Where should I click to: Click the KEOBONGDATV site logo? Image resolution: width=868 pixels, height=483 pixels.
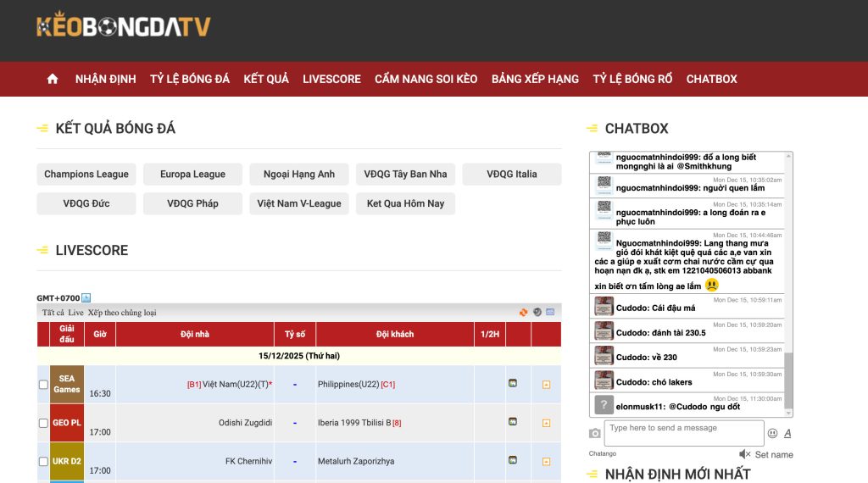pyautogui.click(x=124, y=26)
